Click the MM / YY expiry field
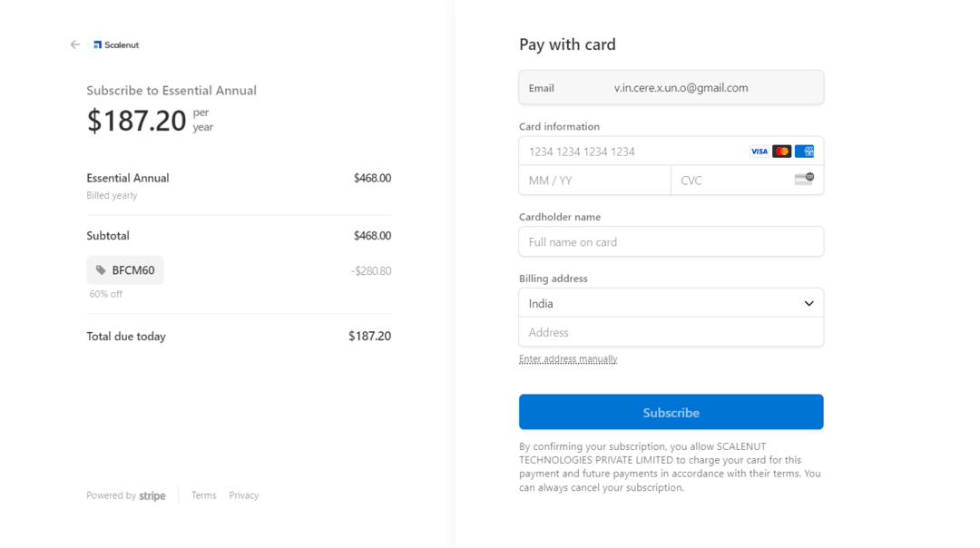This screenshot has height=548, width=980. pyautogui.click(x=594, y=181)
